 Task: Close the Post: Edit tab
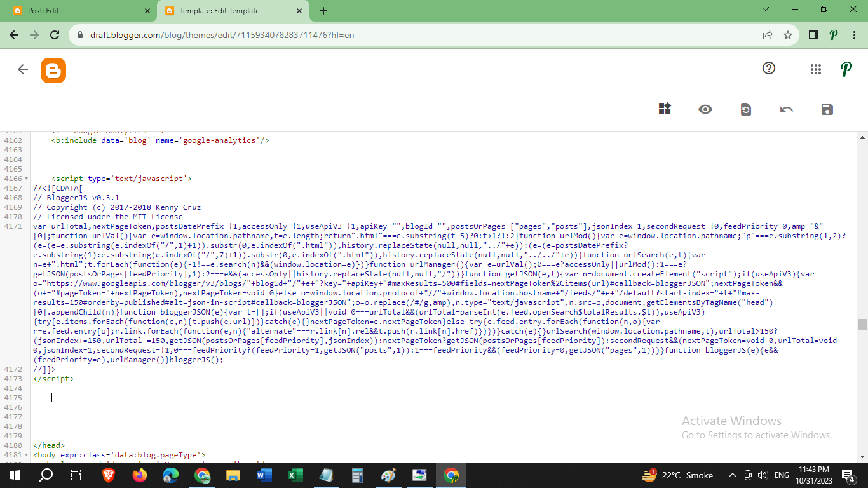[x=147, y=11]
